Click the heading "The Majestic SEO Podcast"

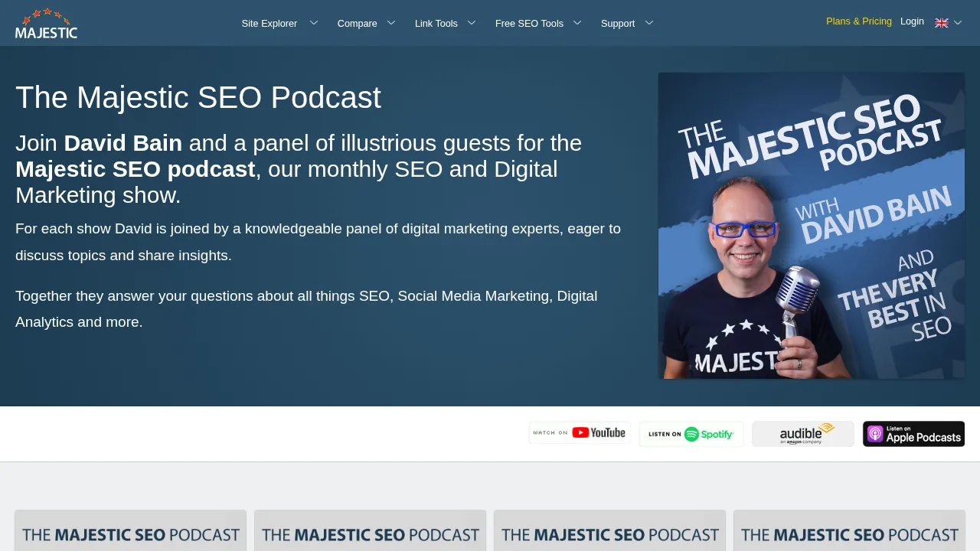198,98
